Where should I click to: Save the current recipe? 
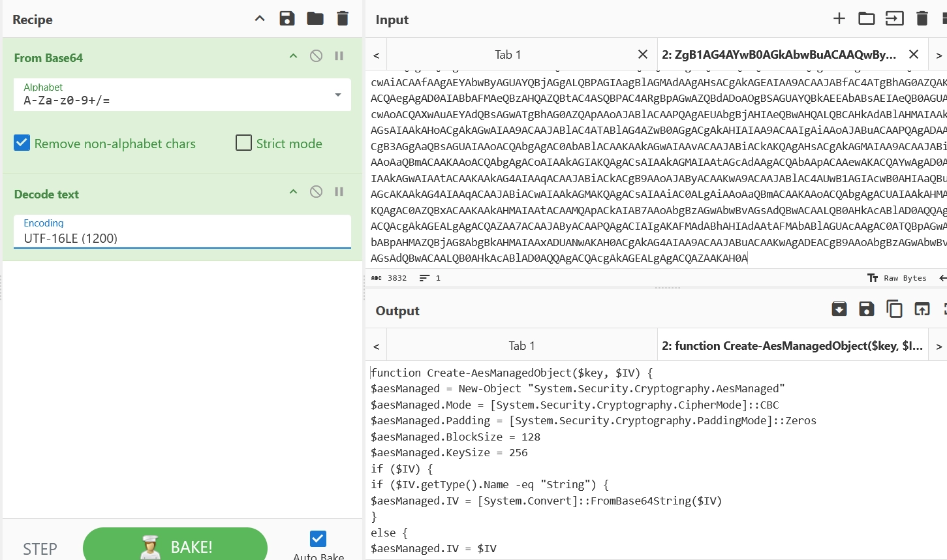(287, 19)
